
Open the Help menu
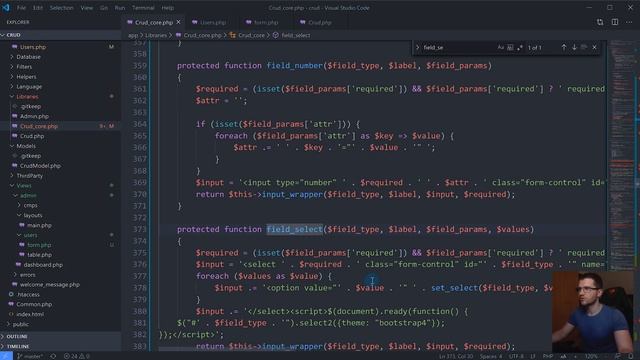[x=167, y=8]
